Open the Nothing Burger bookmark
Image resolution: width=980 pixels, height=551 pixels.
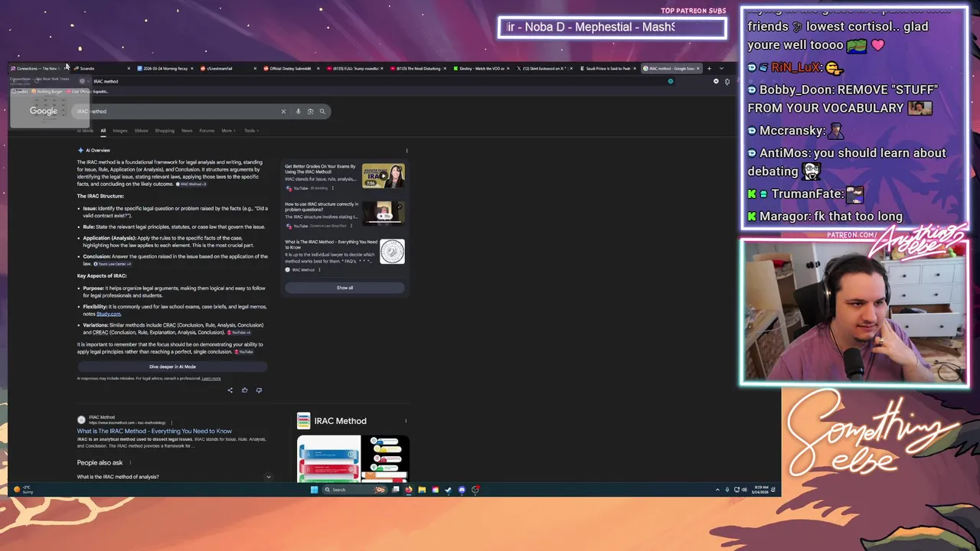pyautogui.click(x=47, y=92)
